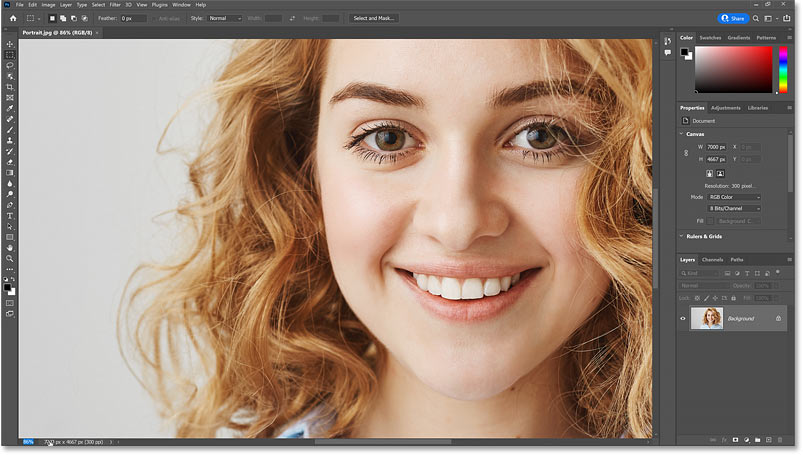The width and height of the screenshot is (803, 455).
Task: Toggle the width-height link chain icon
Action: coord(686,153)
